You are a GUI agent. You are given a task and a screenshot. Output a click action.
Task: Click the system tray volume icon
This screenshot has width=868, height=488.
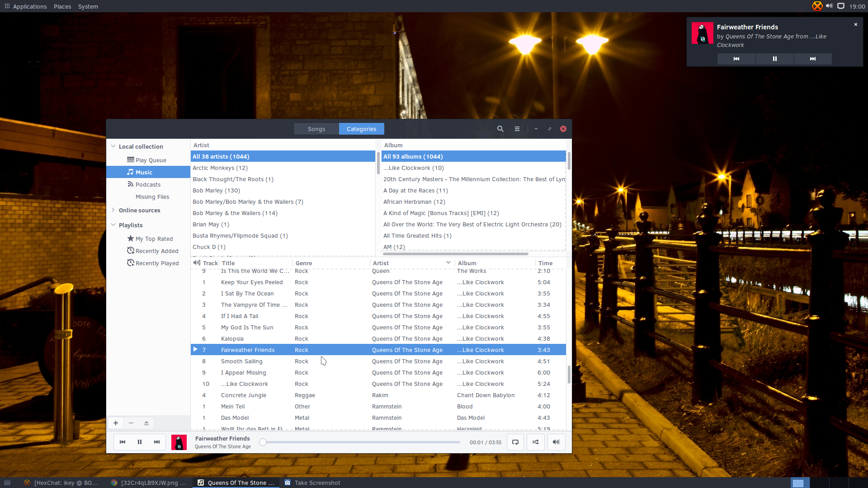click(829, 6)
